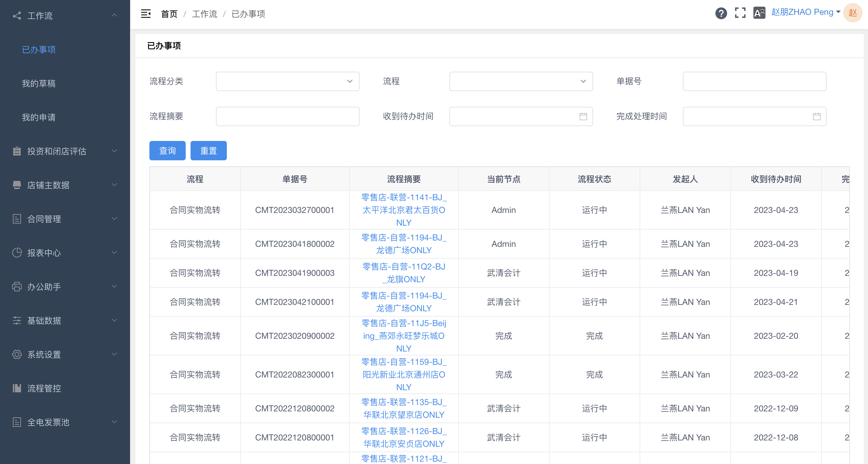Open link 零售店-联营-1135-BJ_华联北京望京店ONLY
The width and height of the screenshot is (868, 464).
point(404,408)
